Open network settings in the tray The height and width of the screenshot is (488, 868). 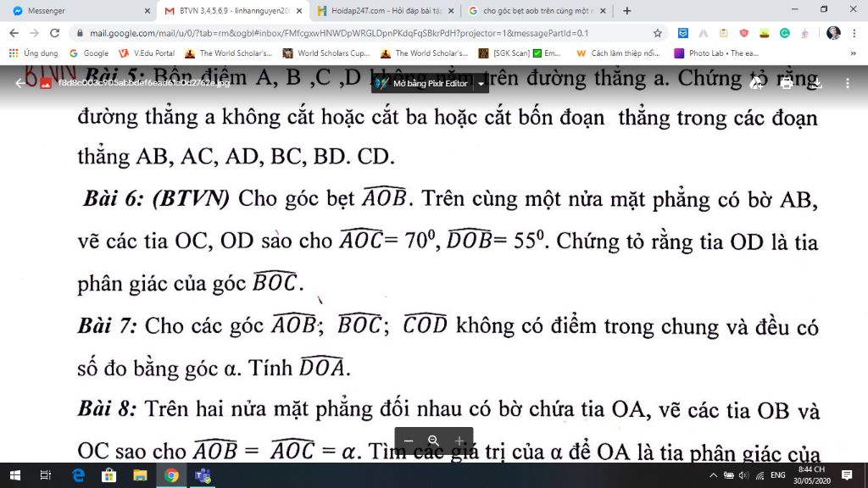(760, 475)
